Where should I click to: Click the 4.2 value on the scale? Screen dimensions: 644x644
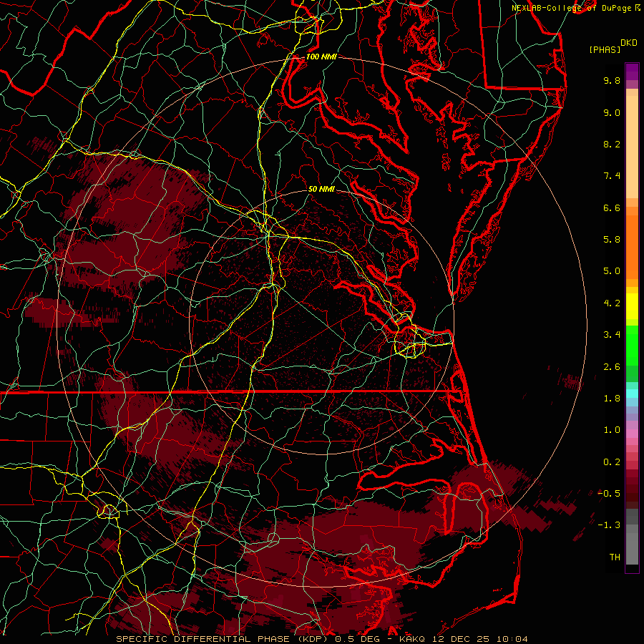pyautogui.click(x=612, y=303)
